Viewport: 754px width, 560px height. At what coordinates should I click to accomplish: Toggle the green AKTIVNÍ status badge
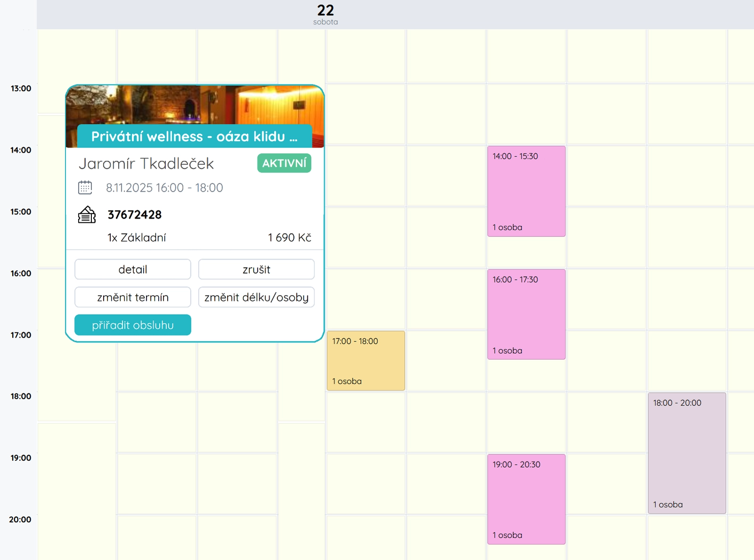tap(284, 163)
